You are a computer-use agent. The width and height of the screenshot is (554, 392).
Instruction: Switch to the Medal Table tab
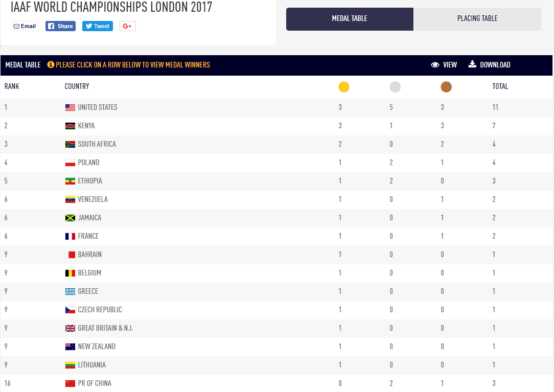pos(350,19)
